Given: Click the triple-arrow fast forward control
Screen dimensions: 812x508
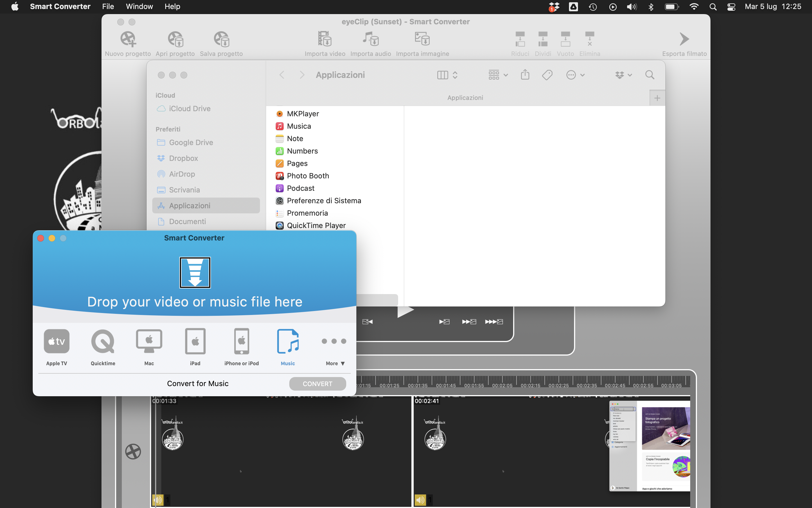Looking at the screenshot, I should 494,321.
